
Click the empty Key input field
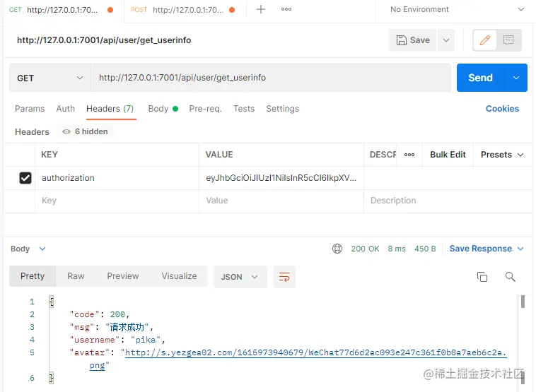point(117,201)
